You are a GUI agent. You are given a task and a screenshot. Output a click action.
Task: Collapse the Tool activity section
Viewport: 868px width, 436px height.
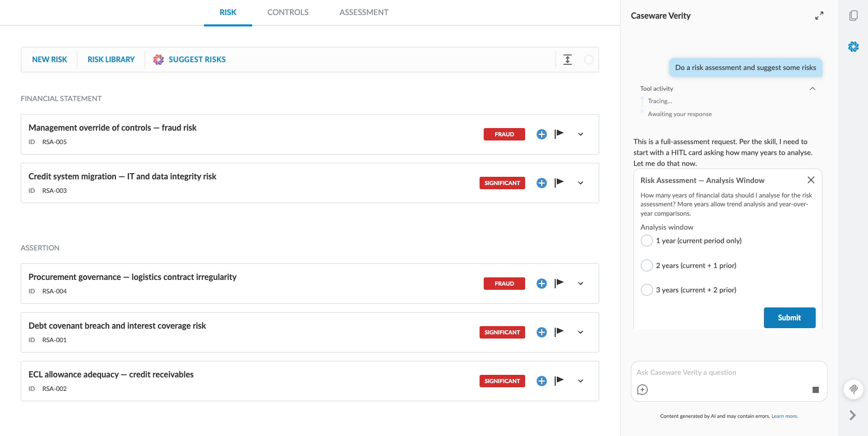click(813, 89)
